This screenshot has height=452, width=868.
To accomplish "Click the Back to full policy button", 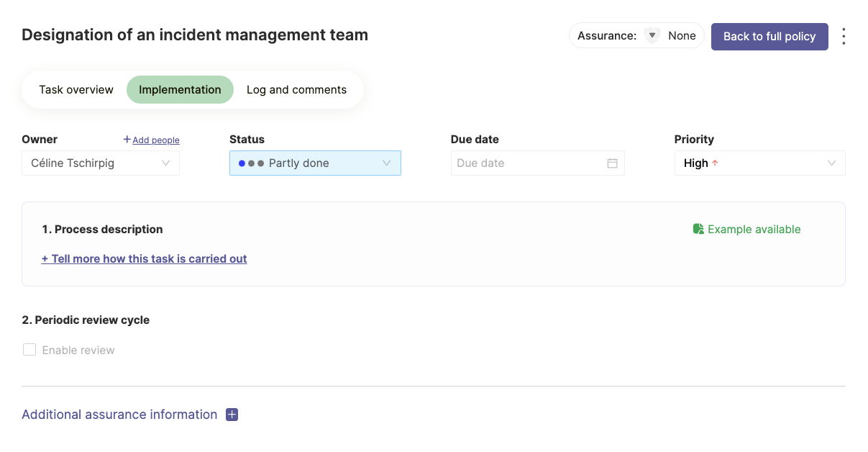I will (769, 37).
